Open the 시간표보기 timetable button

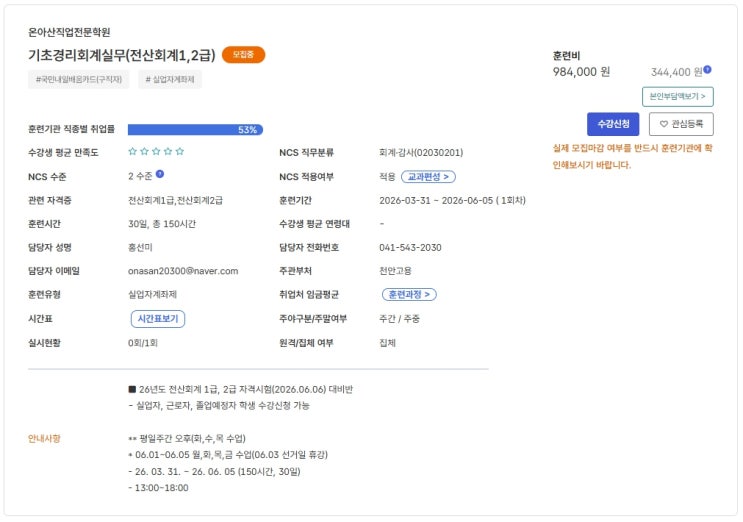(158, 319)
